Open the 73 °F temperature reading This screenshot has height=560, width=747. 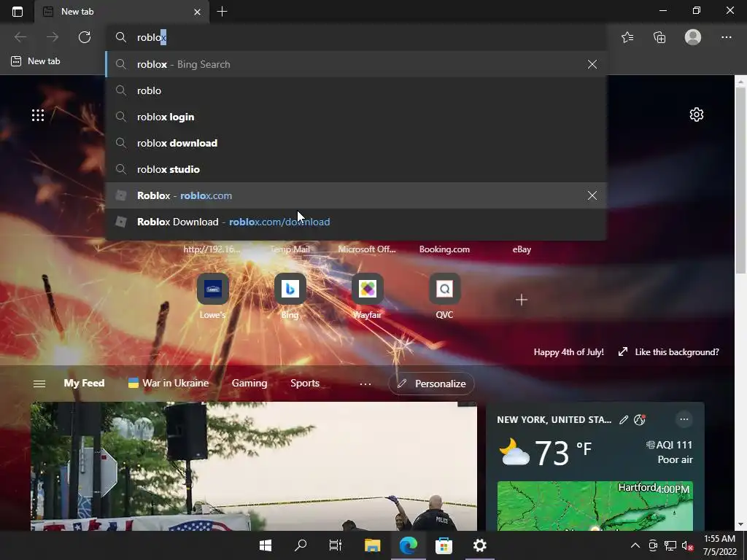tap(562, 452)
